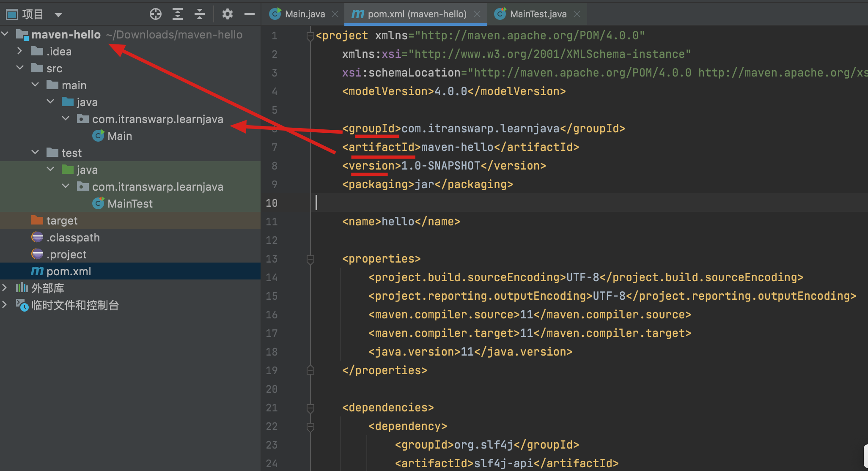The width and height of the screenshot is (868, 471).
Task: Expand the 外部库 external libraries node
Action: pos(5,288)
